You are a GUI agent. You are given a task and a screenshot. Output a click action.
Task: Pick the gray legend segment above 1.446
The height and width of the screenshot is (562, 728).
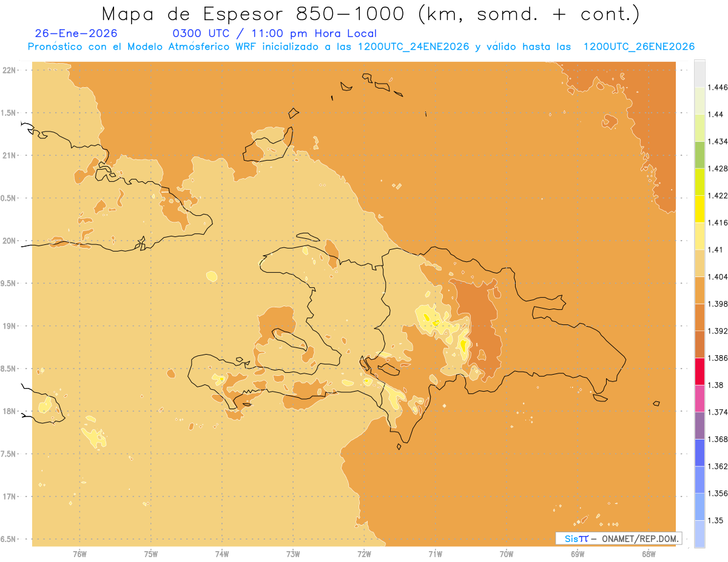[699, 74]
